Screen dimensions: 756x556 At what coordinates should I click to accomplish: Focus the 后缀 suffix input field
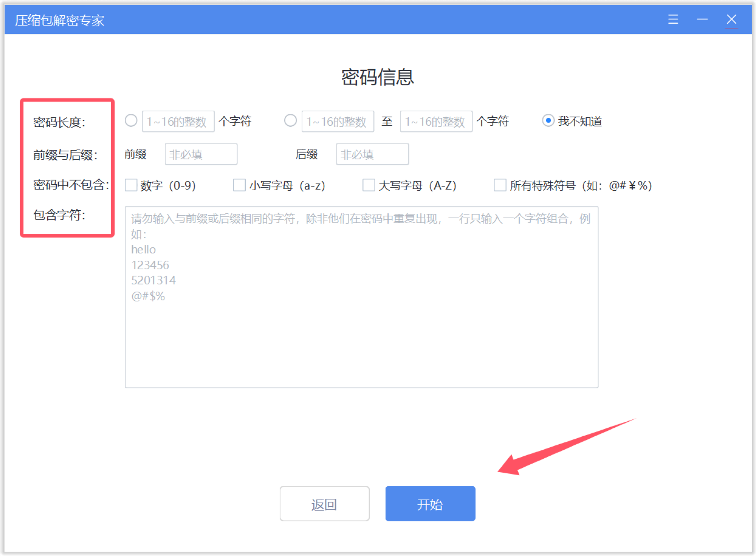coord(372,154)
